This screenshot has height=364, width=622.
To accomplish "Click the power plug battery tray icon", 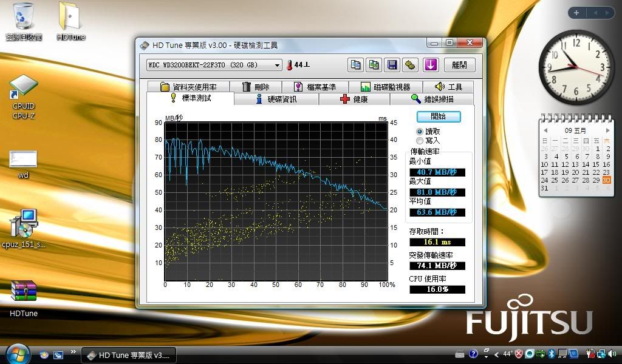I will click(590, 354).
